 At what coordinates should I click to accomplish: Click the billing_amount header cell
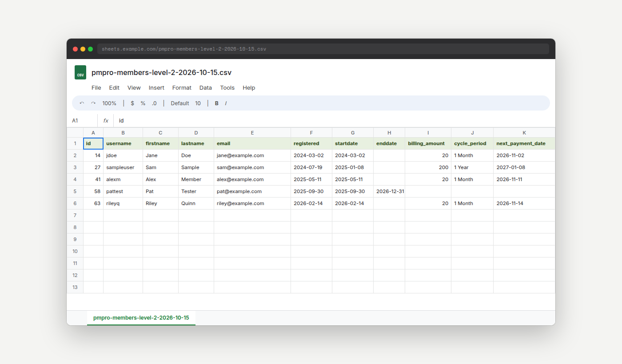[428, 143]
